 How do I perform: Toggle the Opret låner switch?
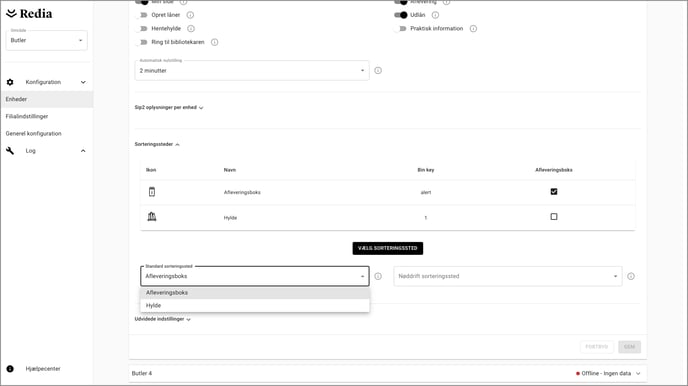(142, 15)
